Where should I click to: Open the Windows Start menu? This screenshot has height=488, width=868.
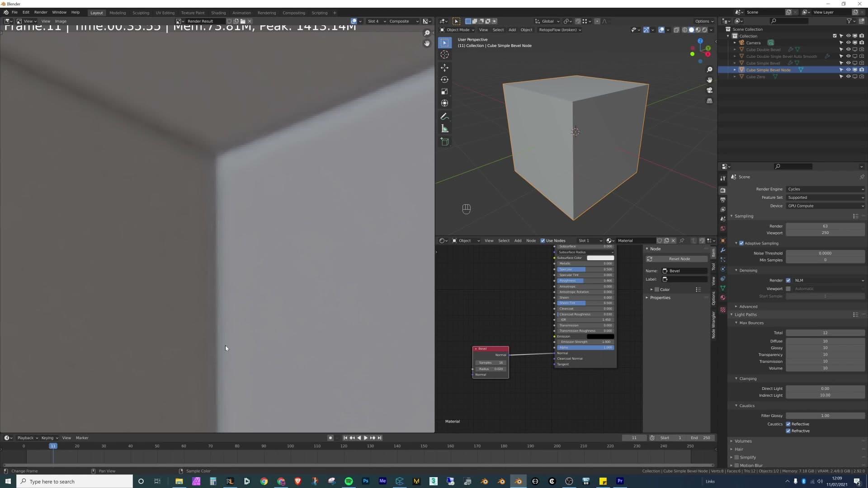click(8, 481)
